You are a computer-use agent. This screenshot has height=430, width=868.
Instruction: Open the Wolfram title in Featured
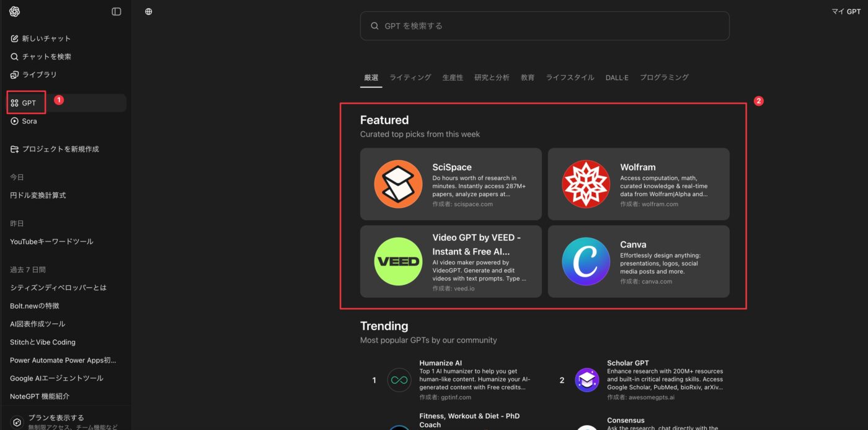pyautogui.click(x=638, y=167)
